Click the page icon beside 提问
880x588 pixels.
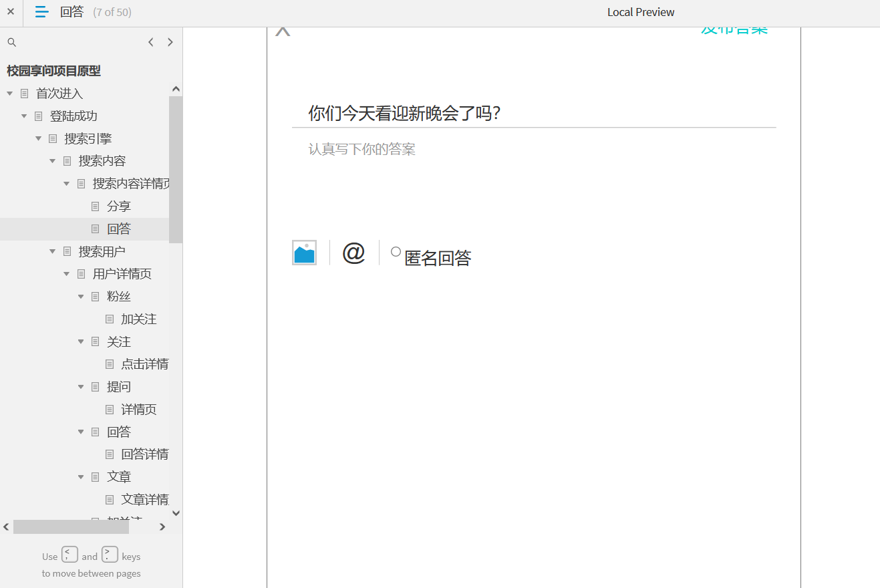(95, 387)
